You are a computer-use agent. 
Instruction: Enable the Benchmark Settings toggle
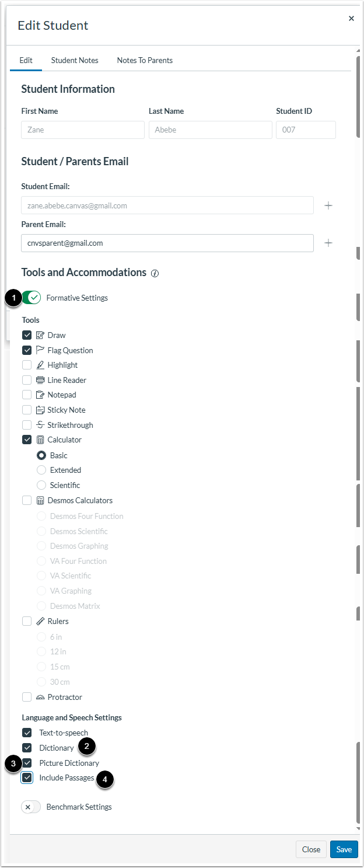pyautogui.click(x=30, y=807)
